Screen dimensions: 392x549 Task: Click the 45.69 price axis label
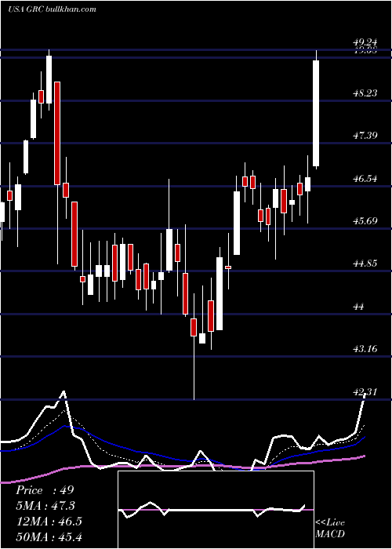pos(365,221)
